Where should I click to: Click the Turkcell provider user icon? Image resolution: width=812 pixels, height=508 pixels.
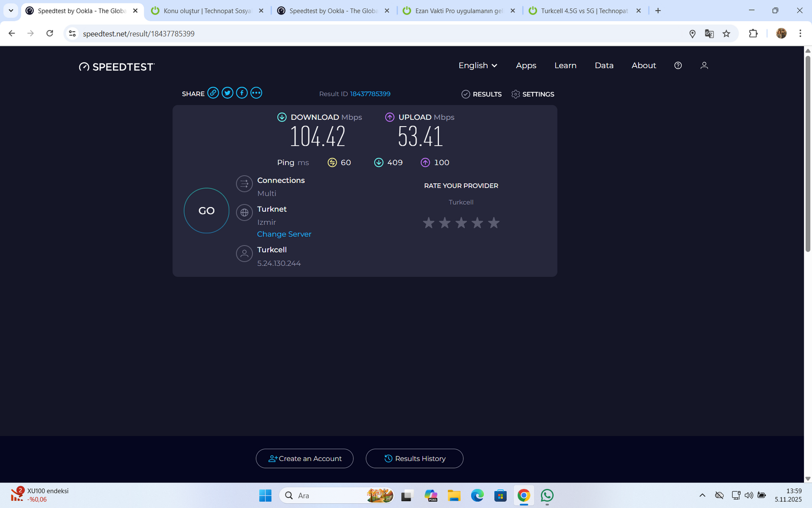click(244, 254)
